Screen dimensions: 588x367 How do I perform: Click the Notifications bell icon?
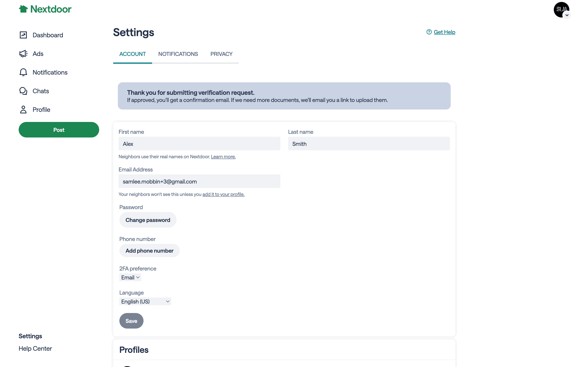click(x=23, y=72)
